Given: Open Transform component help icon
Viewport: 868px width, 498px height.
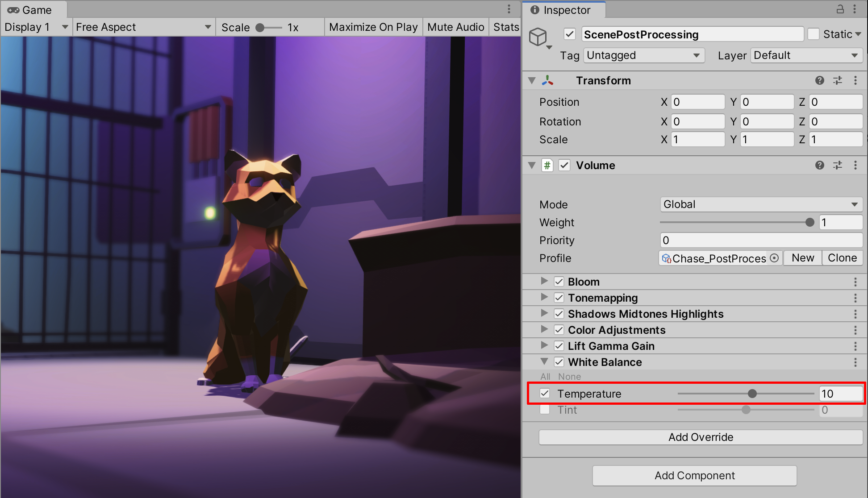Looking at the screenshot, I should (x=819, y=80).
